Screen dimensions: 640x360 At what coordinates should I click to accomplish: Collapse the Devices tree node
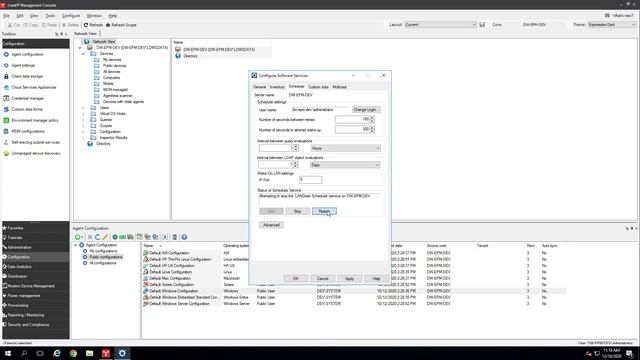point(83,54)
